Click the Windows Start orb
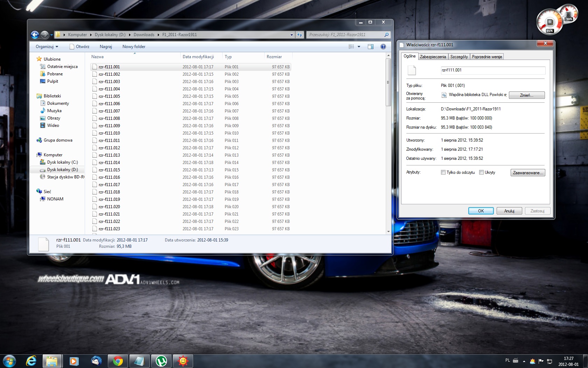 coord(9,361)
